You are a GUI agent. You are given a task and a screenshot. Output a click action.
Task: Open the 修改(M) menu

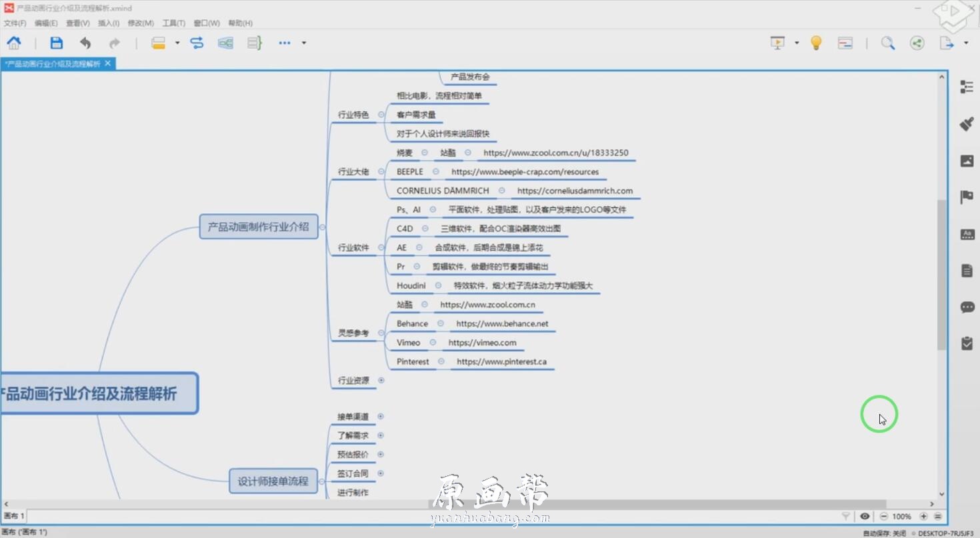[141, 23]
